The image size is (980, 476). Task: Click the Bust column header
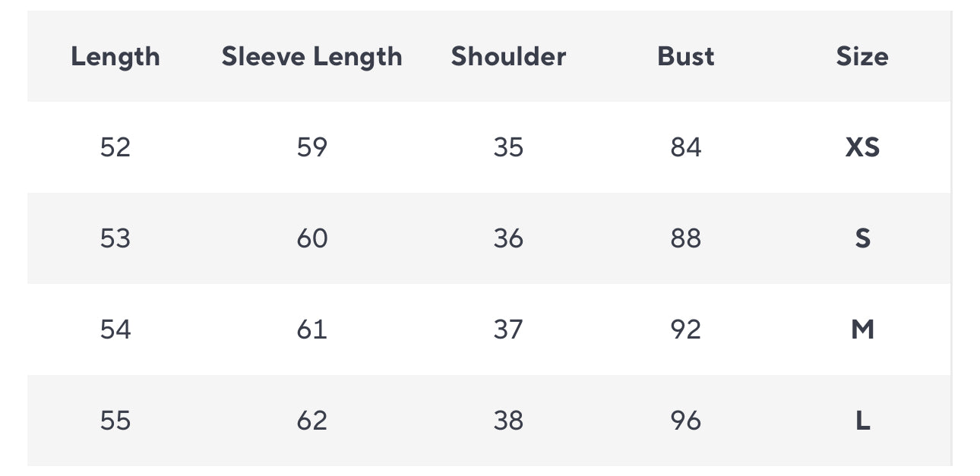686,57
